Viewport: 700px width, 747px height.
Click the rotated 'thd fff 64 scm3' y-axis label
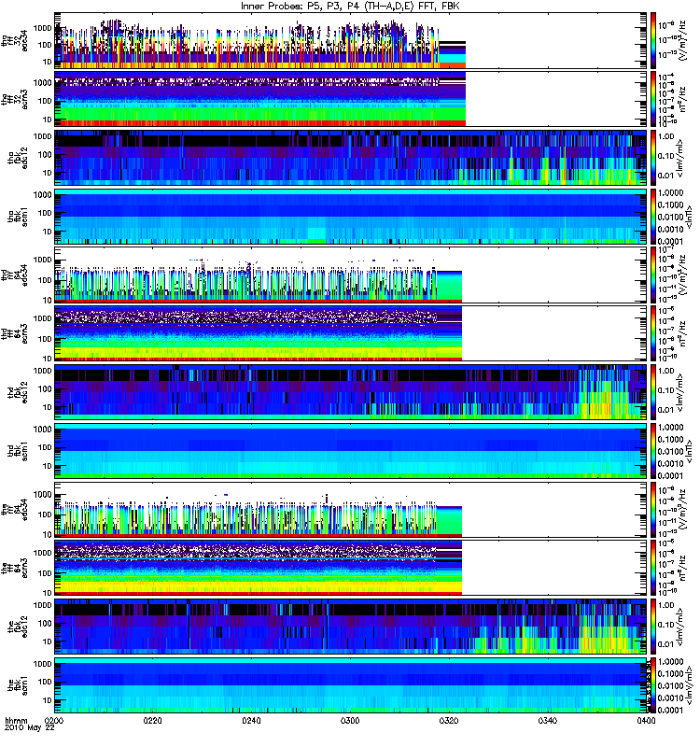(x=14, y=334)
